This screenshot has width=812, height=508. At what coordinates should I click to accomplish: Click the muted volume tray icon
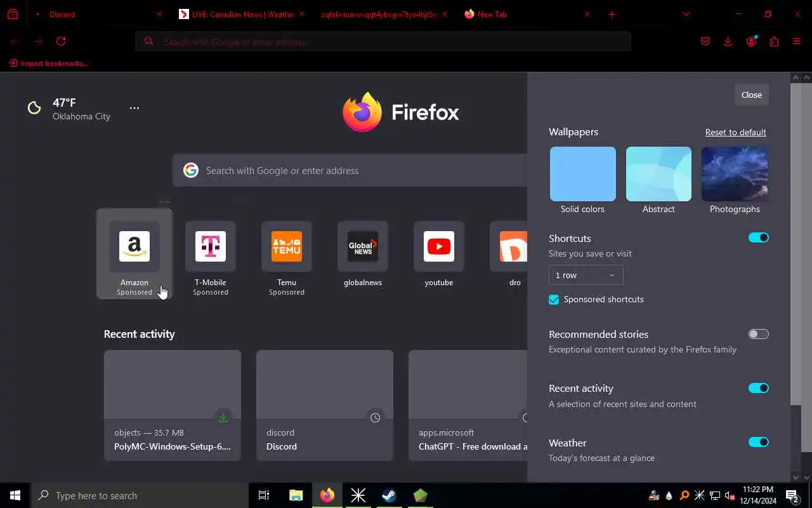730,495
